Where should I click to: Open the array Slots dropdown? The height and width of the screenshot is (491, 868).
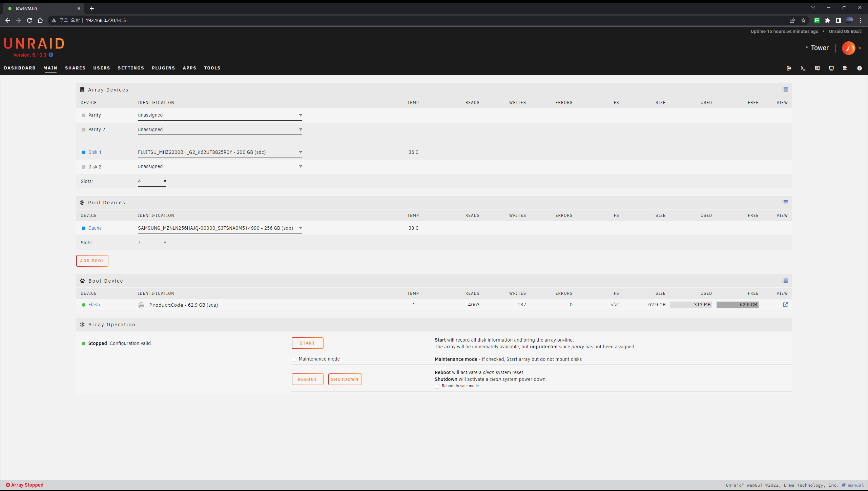[x=152, y=181]
